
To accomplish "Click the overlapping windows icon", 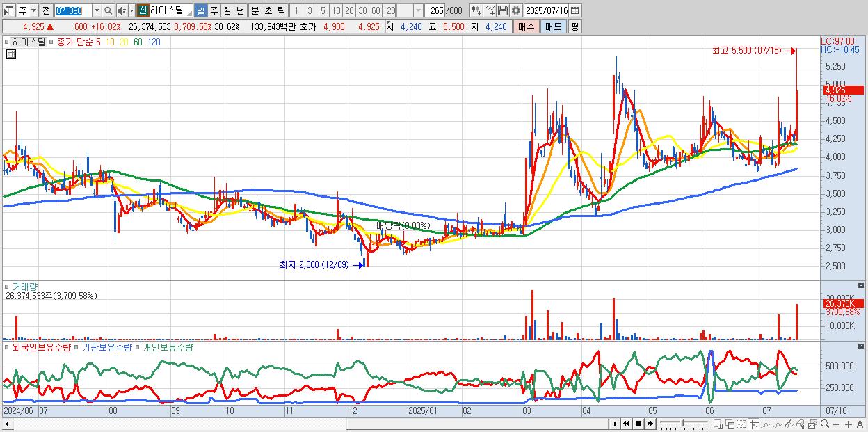I will click(x=730, y=424).
